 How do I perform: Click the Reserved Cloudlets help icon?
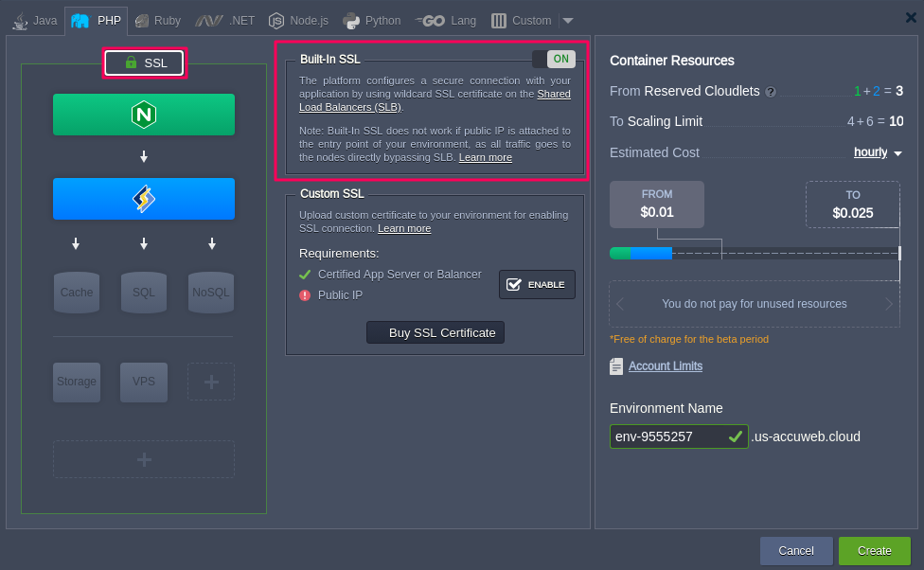tap(771, 92)
